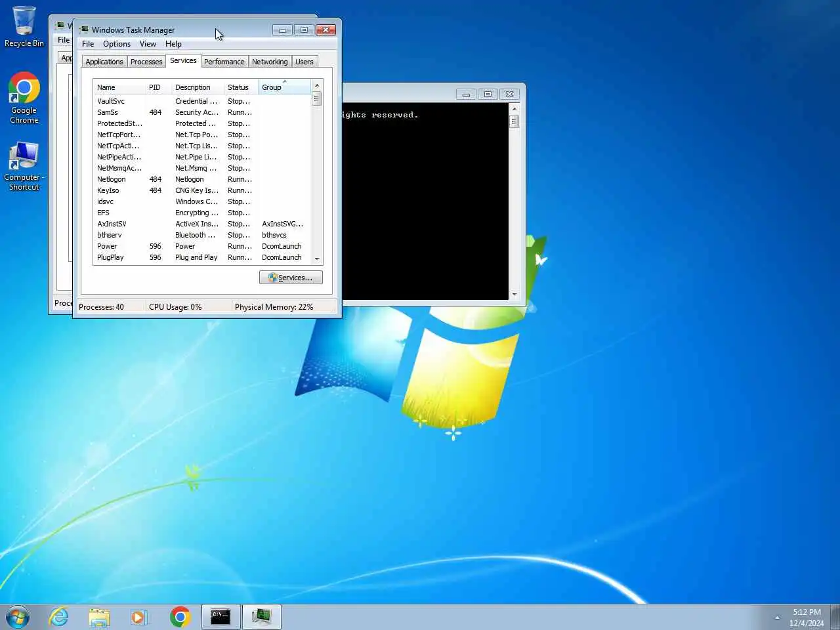The width and height of the screenshot is (840, 630).
Task: Select the NetPipeActi... service row
Action: point(202,157)
